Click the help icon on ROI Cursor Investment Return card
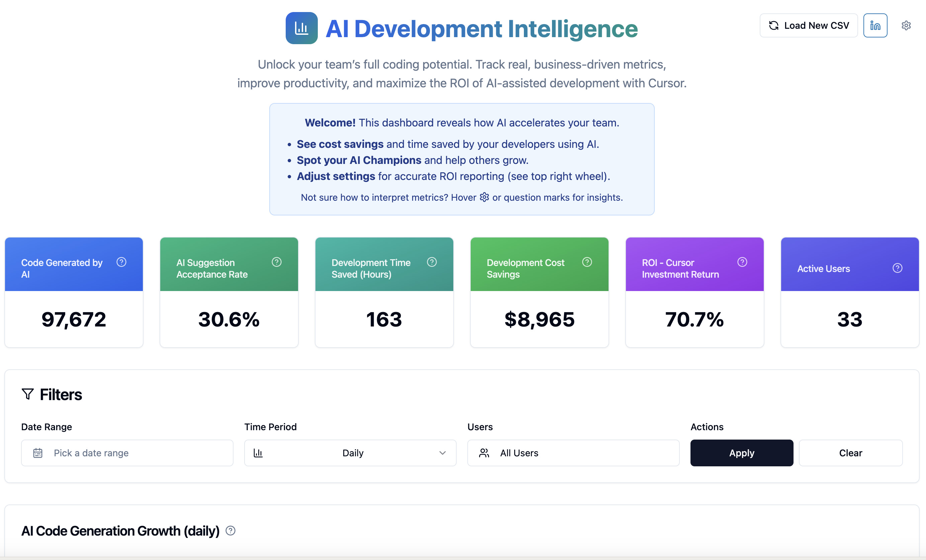The height and width of the screenshot is (560, 926). coord(742,263)
